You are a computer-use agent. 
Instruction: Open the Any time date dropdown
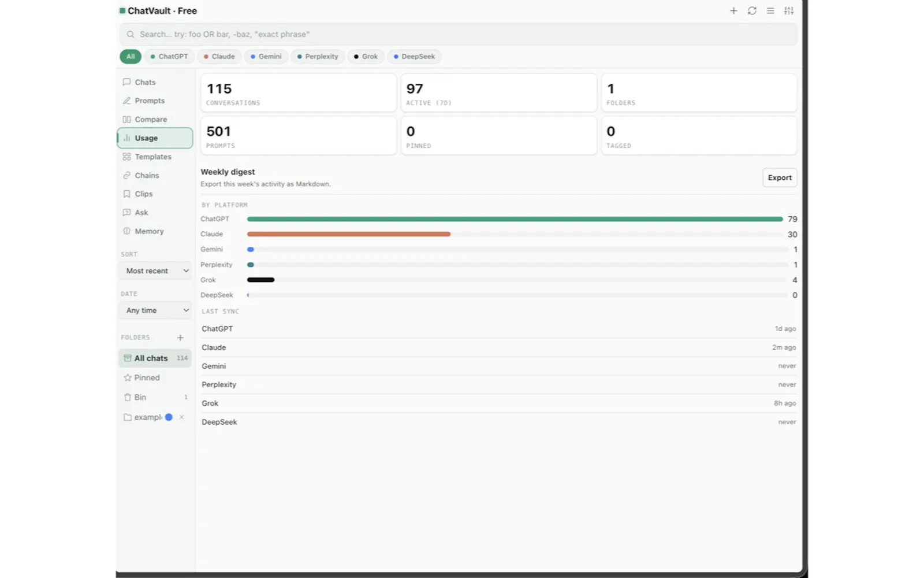click(155, 310)
